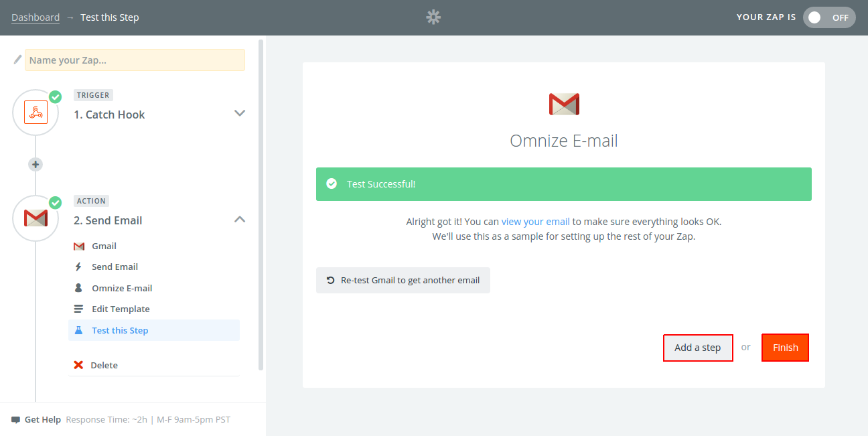Click the 1. Catch Hook step title
This screenshot has width=868, height=436.
point(109,115)
